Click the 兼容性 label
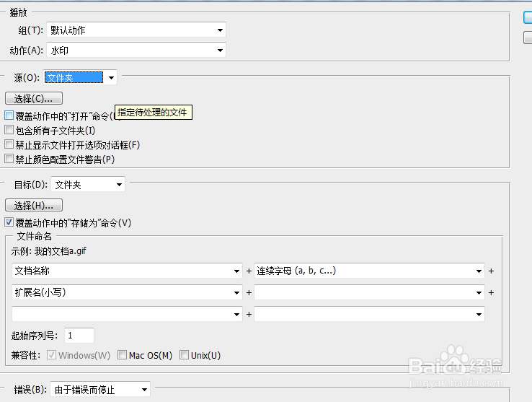The height and width of the screenshot is (402, 532). [26, 355]
